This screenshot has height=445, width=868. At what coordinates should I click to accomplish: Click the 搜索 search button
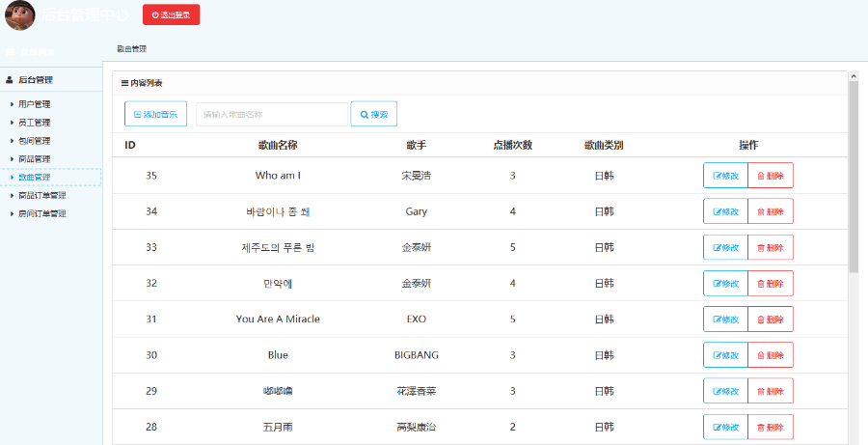[373, 114]
